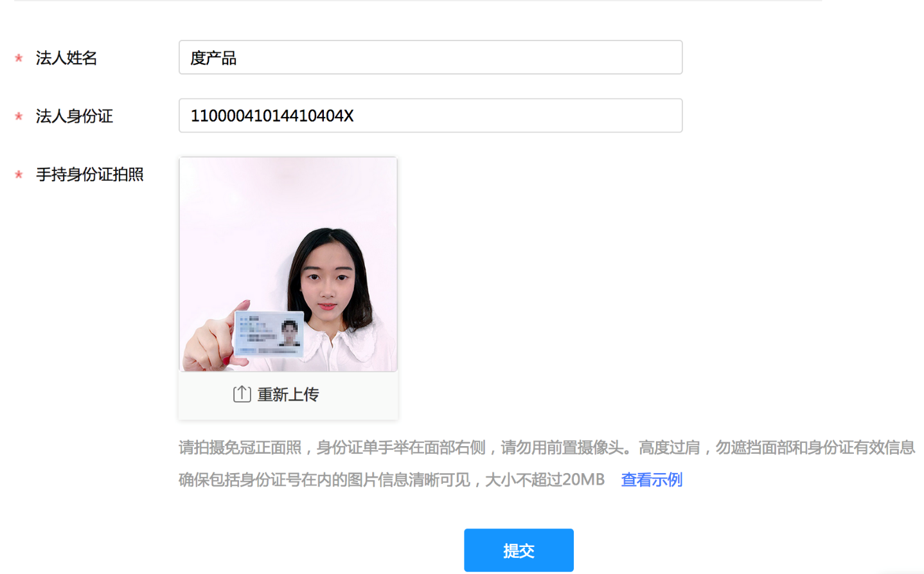The image size is (924, 574).
Task: Click red asterisk next to 法人姓名
Action: pyautogui.click(x=19, y=58)
